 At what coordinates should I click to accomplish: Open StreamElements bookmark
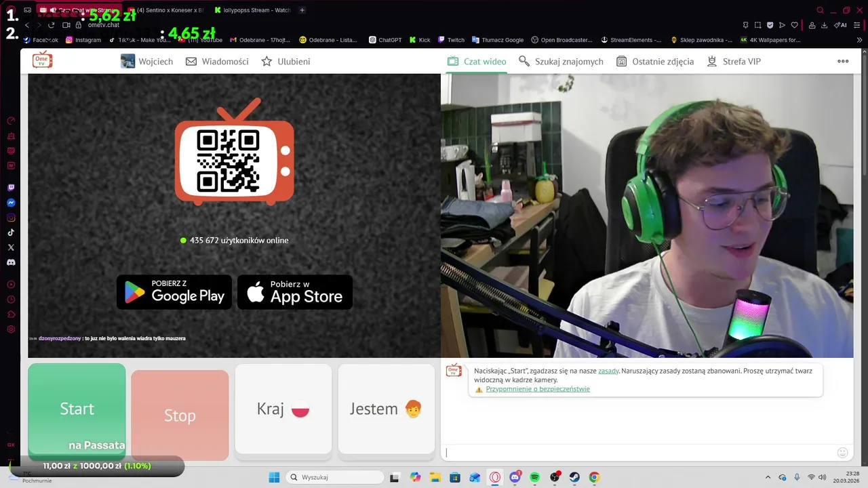pyautogui.click(x=631, y=40)
